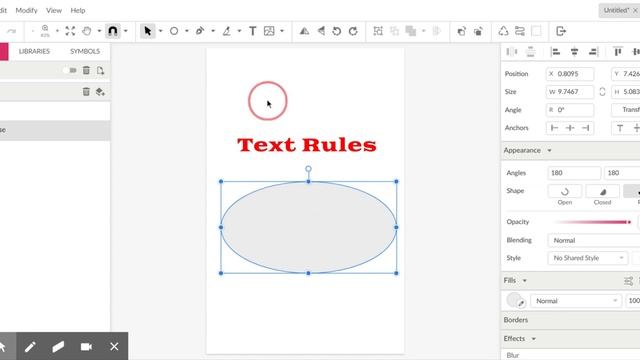This screenshot has width=640, height=360.
Task: Distribute selection horizontally
Action: click(x=511, y=51)
